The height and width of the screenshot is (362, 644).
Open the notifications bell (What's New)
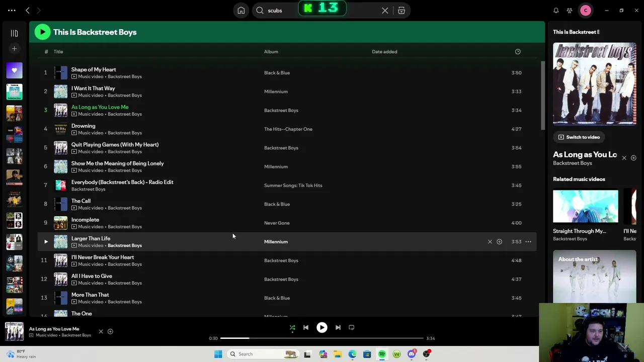pos(556,11)
